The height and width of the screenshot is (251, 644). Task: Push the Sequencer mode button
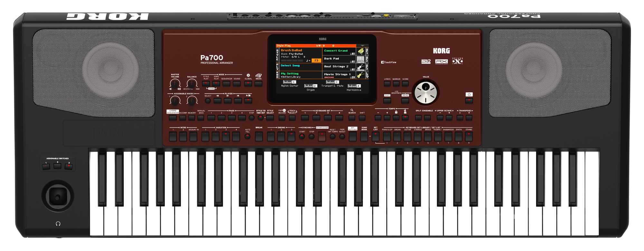[227, 84]
